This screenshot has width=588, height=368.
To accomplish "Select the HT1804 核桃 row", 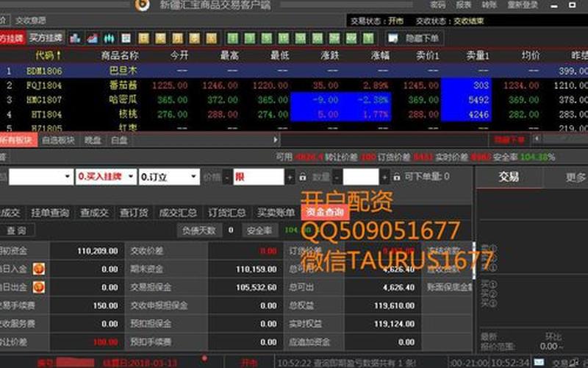I will (294, 114).
